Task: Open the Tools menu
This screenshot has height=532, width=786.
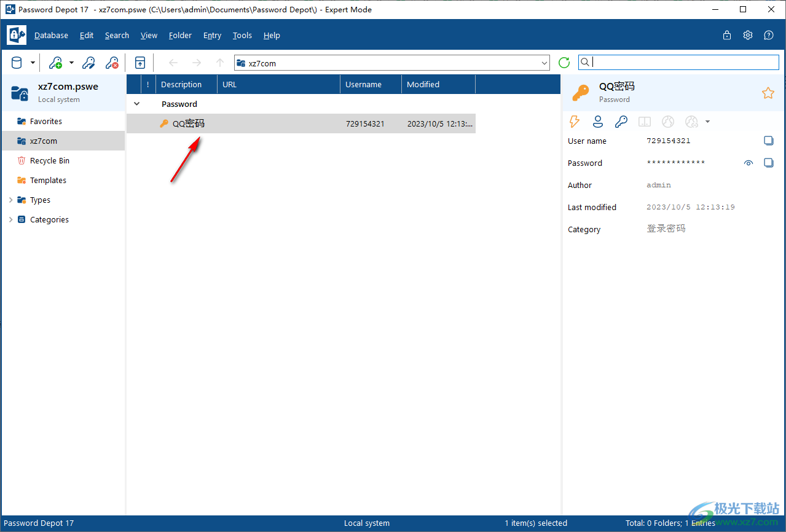Action: tap(242, 35)
